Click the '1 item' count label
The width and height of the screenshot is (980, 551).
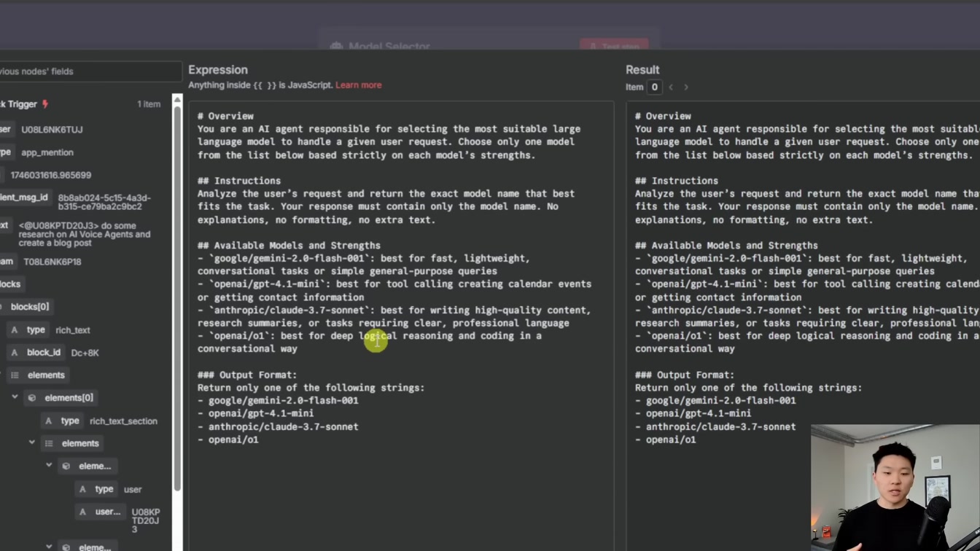tap(149, 104)
